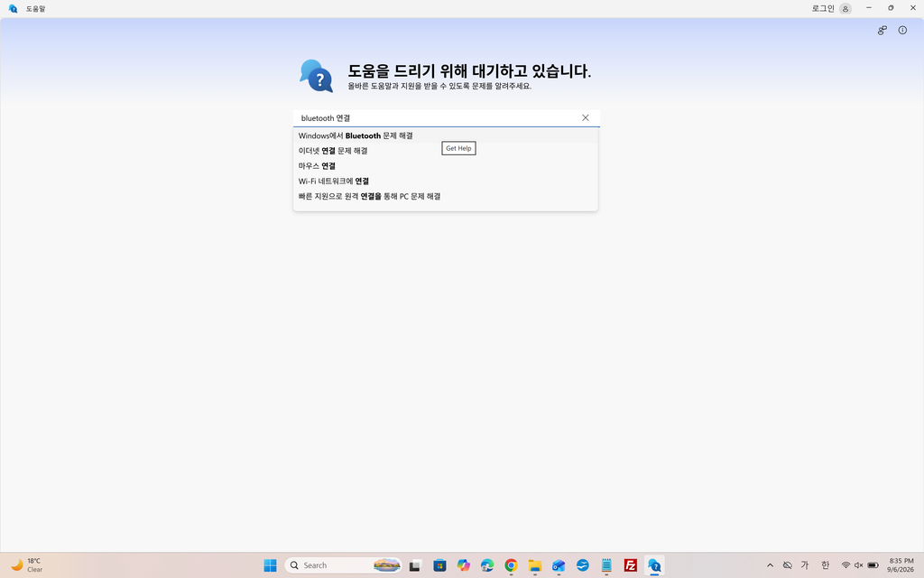924x578 pixels.
Task: Click the cloud sync-off tray icon
Action: point(787,565)
